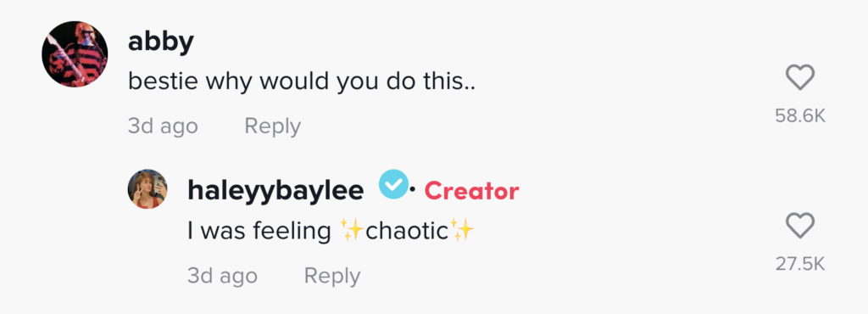The image size is (868, 314).
Task: Open haleyybaylee's profile avatar
Action: click(x=147, y=189)
